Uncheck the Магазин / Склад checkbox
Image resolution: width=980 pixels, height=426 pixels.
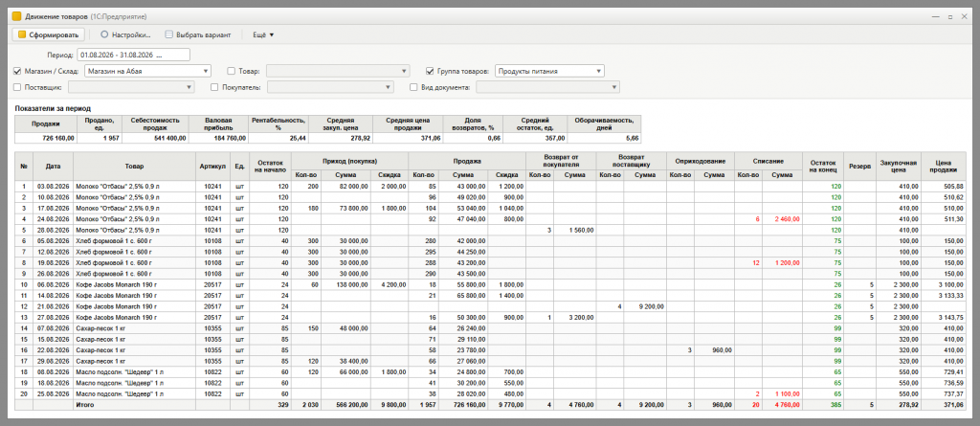coord(17,71)
